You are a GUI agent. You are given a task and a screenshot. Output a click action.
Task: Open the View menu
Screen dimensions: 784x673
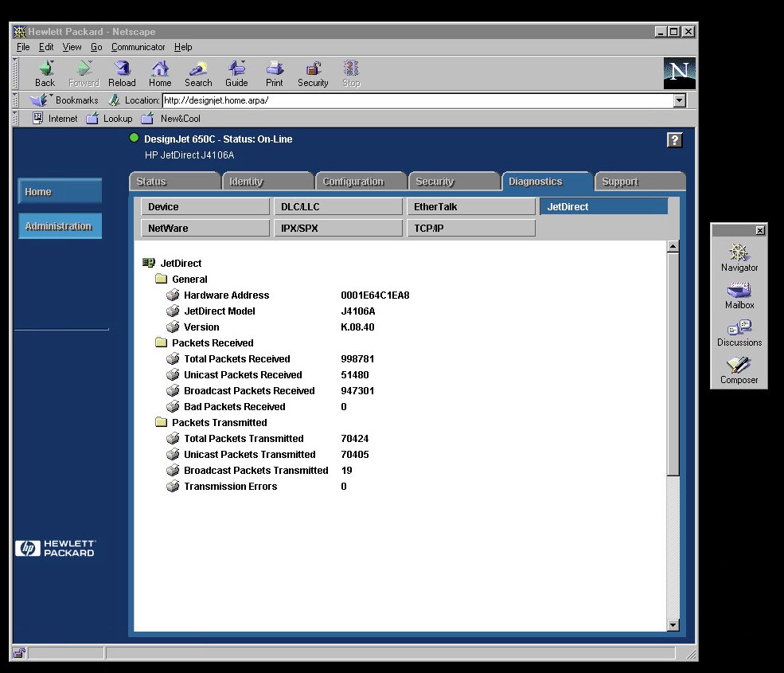click(x=72, y=47)
